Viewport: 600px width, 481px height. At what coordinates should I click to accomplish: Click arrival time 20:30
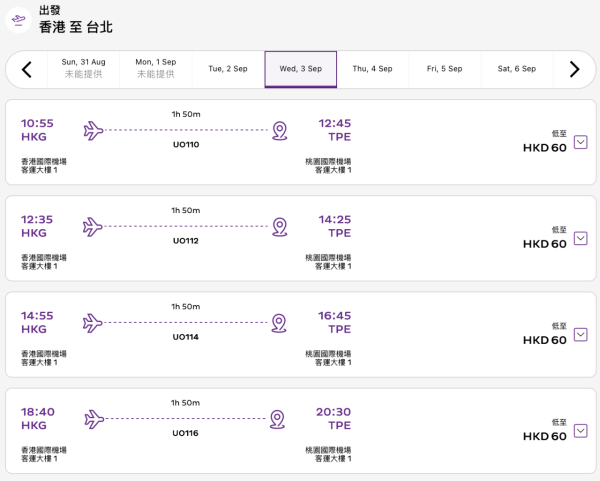[x=333, y=412]
